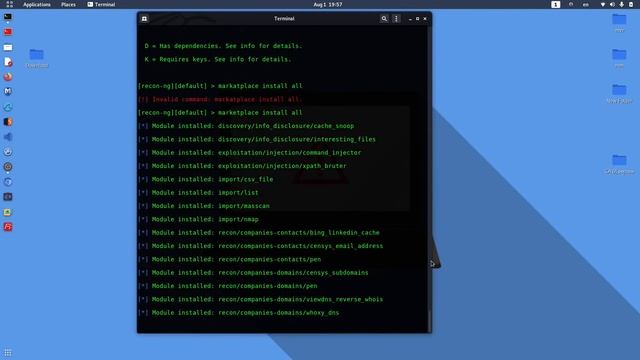Launch the orange and black app icon in dock
The width and height of the screenshot is (640, 360).
click(x=8, y=122)
